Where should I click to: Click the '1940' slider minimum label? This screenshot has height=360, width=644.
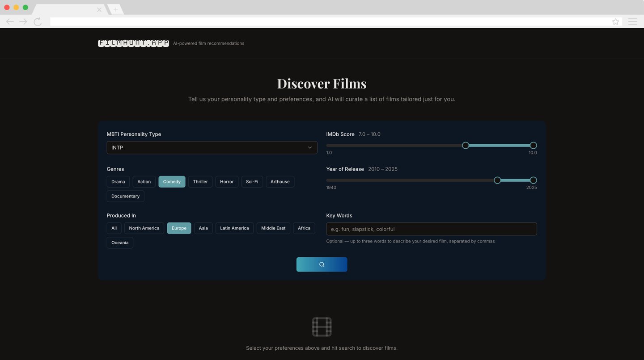[x=331, y=188]
